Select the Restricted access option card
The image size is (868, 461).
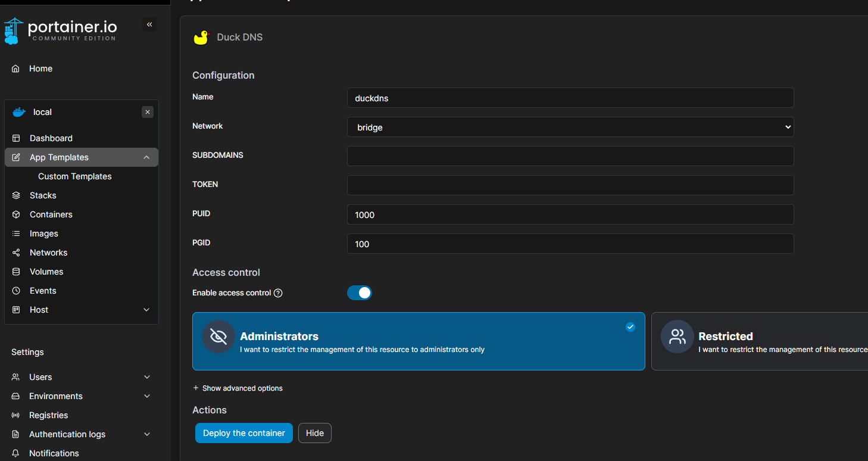click(x=760, y=341)
